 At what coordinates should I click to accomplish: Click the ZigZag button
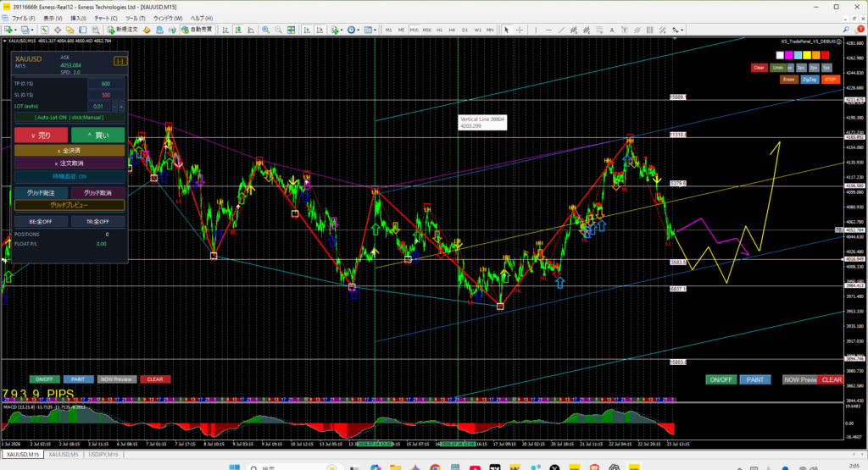[809, 80]
